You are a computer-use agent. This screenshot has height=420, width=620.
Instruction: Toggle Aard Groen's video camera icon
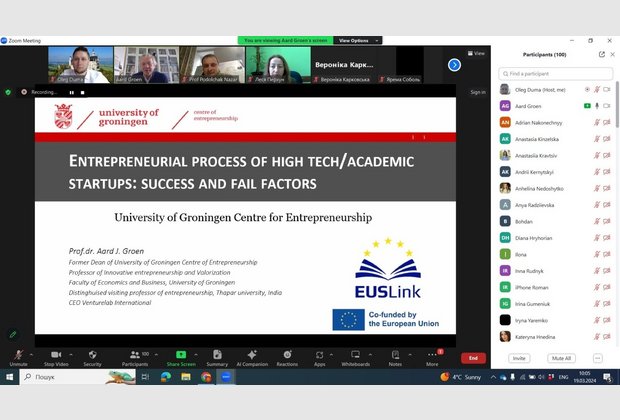[x=607, y=106]
